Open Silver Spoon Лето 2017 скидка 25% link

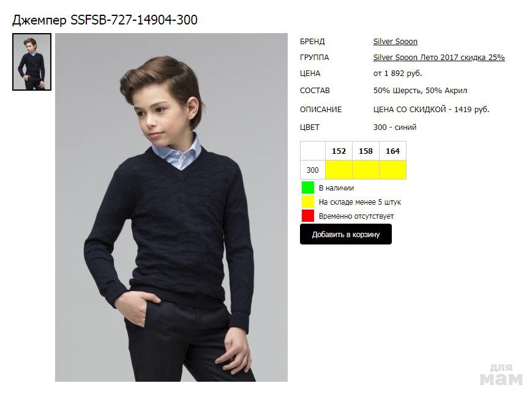coord(439,58)
